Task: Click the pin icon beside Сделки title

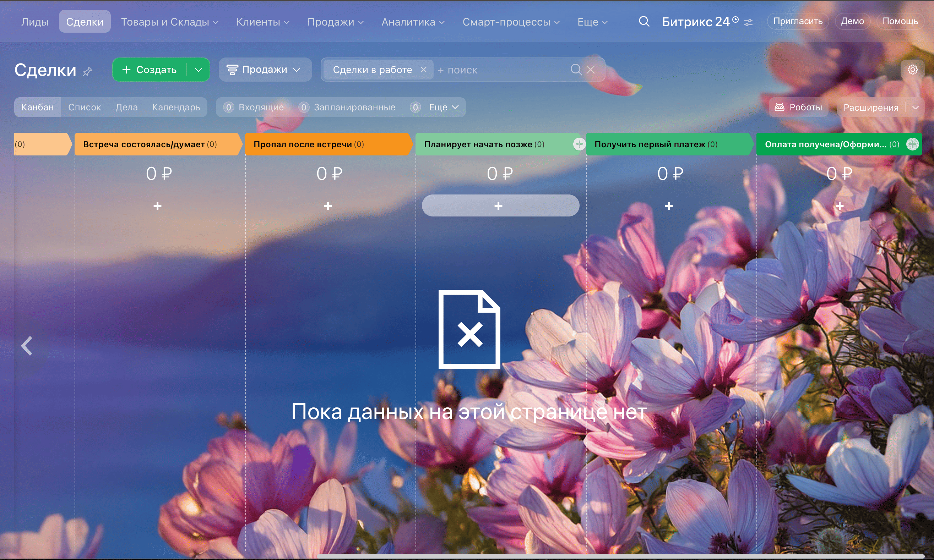Action: (87, 71)
